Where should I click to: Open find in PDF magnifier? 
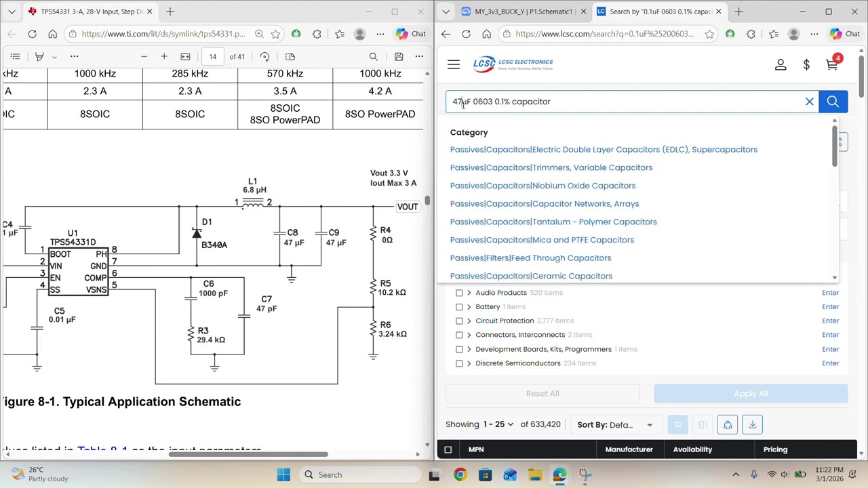373,56
